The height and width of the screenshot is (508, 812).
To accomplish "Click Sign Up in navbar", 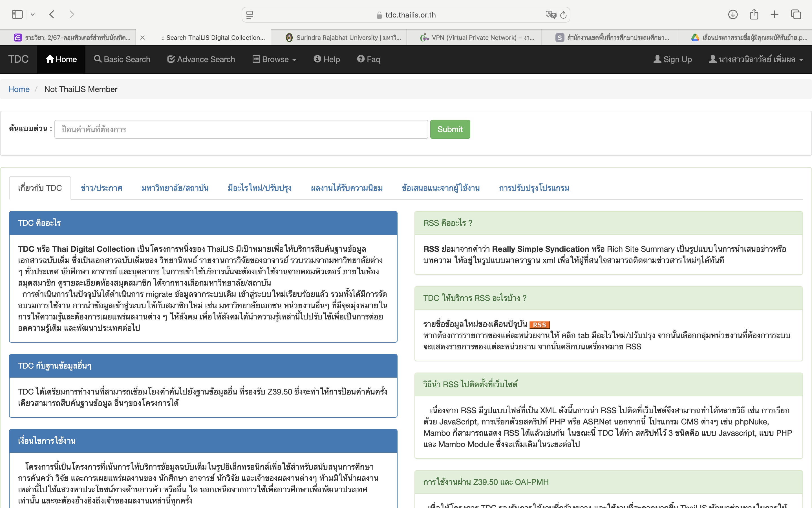I will tap(672, 60).
